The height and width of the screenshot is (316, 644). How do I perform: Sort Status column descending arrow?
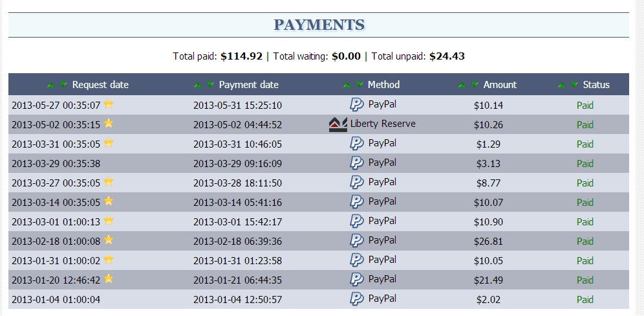574,85
